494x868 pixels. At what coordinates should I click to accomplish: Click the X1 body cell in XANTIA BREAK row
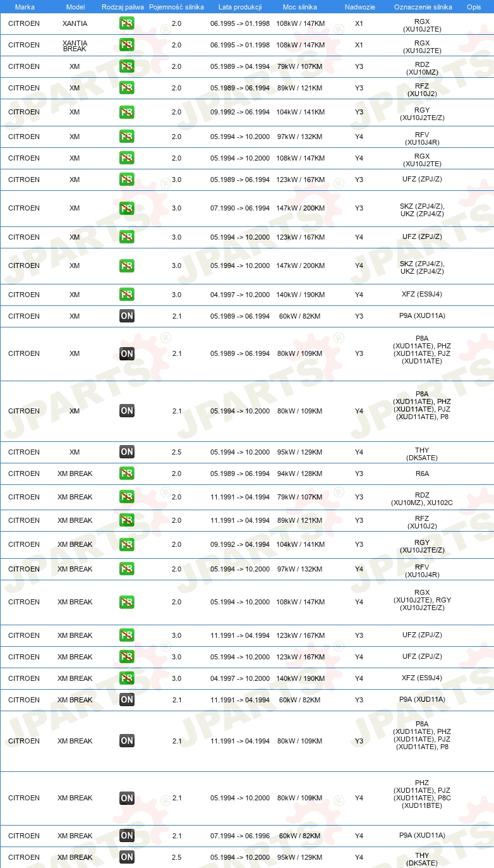359,45
